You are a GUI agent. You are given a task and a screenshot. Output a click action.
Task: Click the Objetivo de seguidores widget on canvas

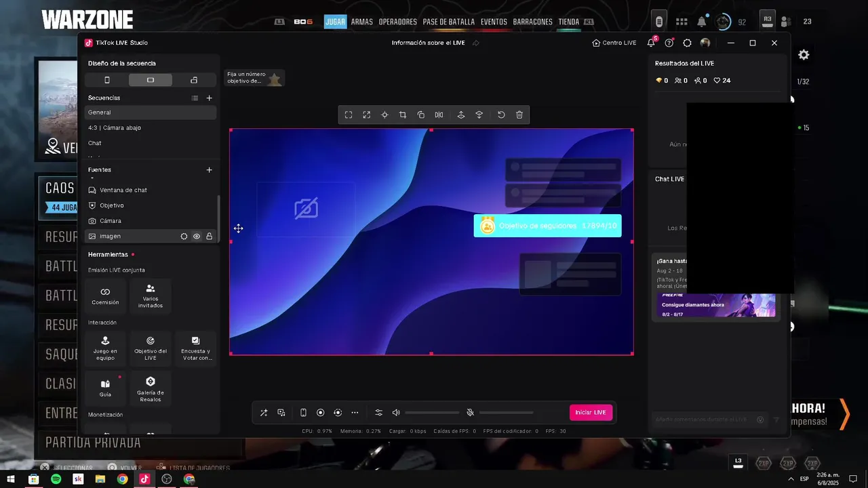547,226
